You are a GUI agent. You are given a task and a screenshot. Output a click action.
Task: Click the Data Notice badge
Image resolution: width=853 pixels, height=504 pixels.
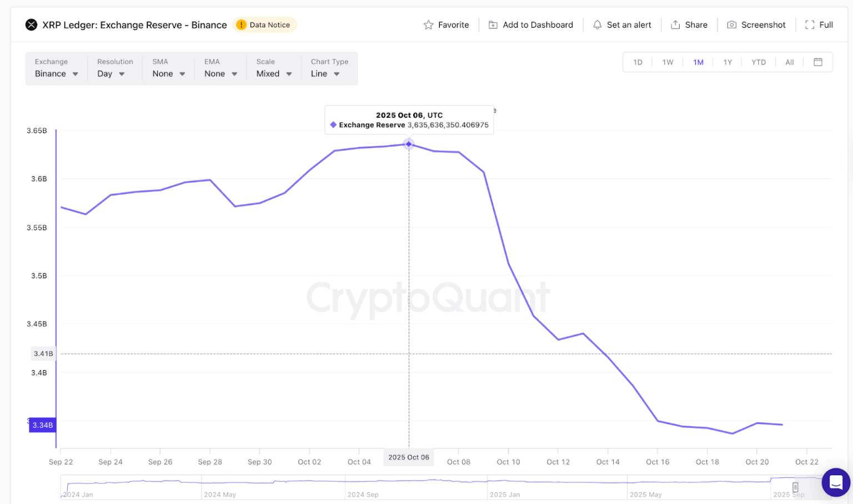pyautogui.click(x=264, y=25)
